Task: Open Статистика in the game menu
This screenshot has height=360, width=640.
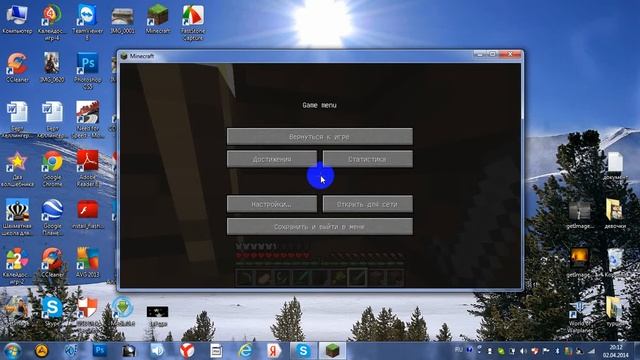Action: point(367,159)
